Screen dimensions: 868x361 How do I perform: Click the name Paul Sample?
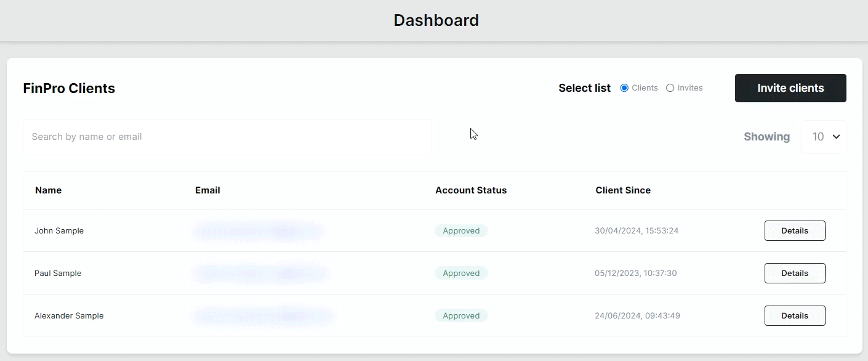coord(58,274)
